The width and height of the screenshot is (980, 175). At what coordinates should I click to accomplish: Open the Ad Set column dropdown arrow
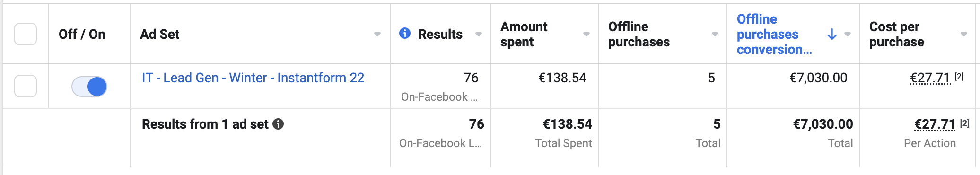tap(377, 34)
